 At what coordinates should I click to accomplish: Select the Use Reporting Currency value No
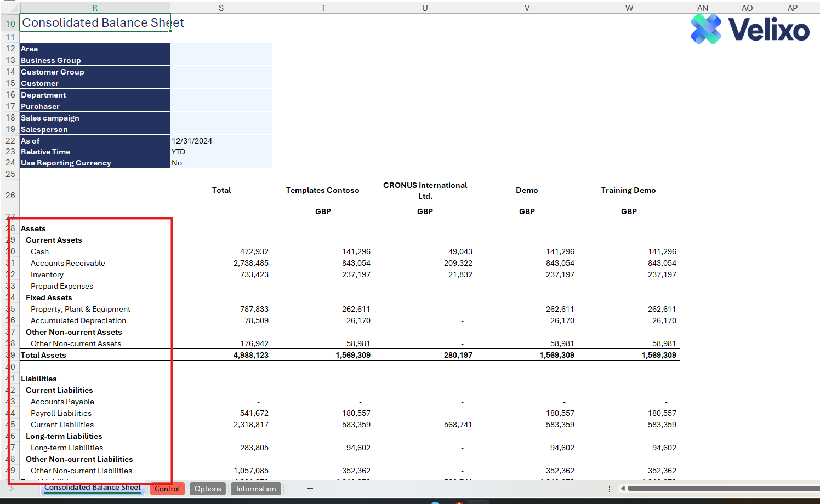pos(221,163)
